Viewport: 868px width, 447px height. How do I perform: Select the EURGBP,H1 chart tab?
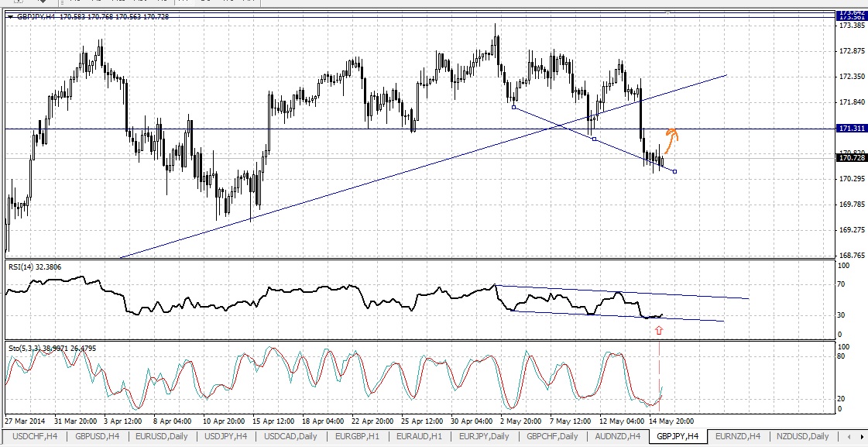pos(358,436)
